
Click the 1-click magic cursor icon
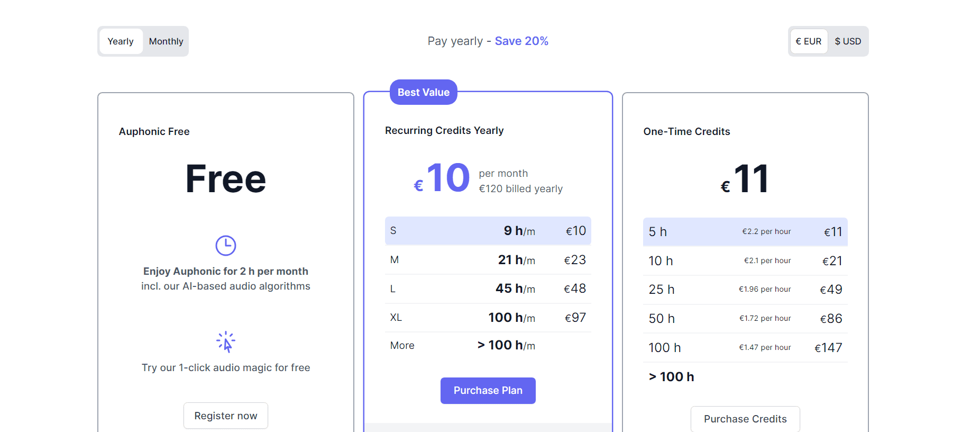226,342
